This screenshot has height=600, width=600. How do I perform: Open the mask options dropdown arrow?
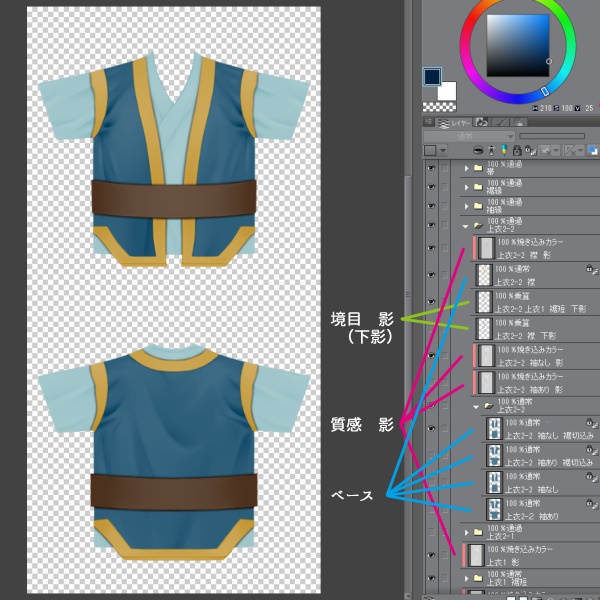click(556, 150)
